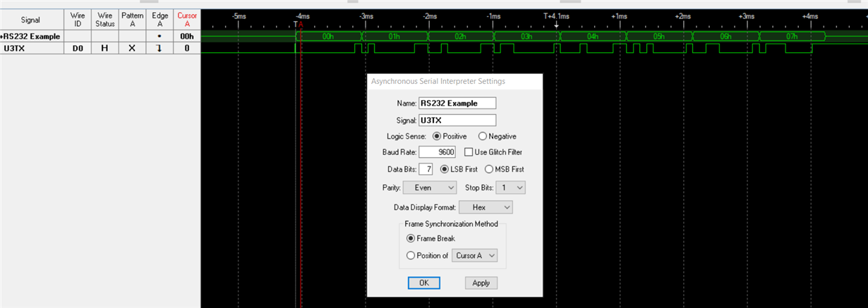
Task: Click the Wire Status column header
Action: (105, 20)
